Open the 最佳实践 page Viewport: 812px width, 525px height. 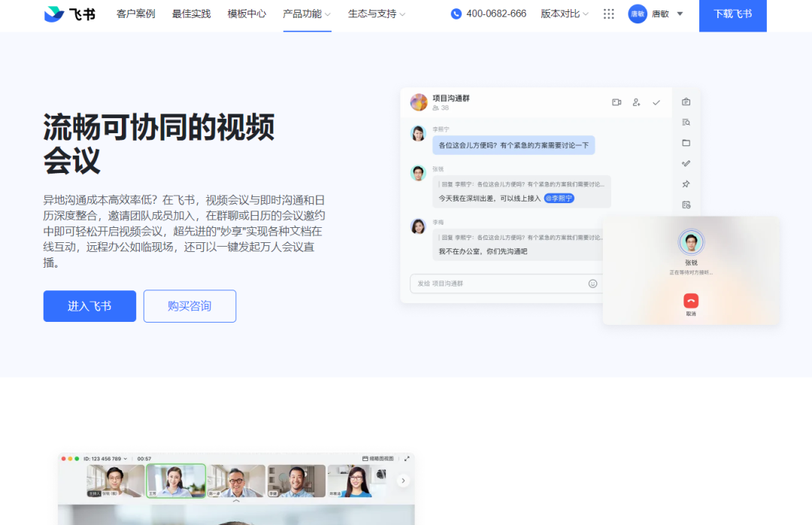(x=191, y=14)
